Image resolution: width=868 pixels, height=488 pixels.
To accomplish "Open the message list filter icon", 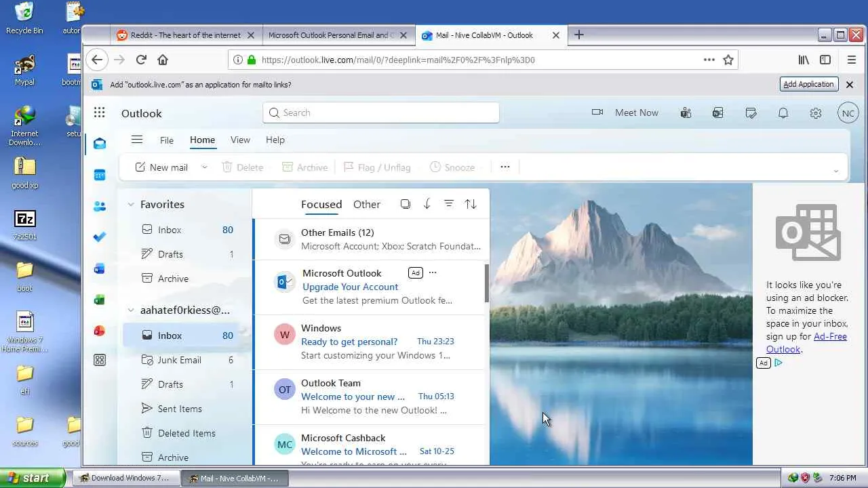I will [449, 204].
